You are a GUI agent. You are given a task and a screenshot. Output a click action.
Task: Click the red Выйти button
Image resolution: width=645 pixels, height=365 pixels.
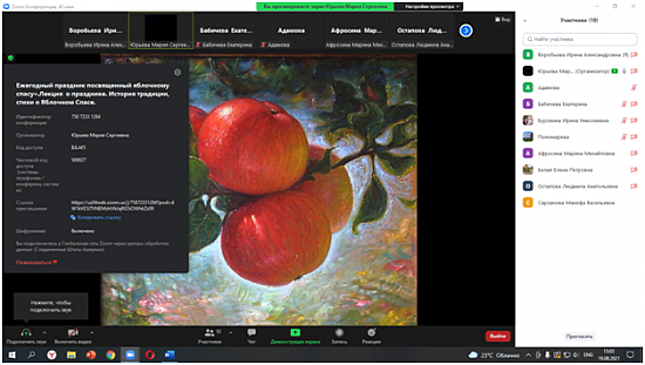498,336
